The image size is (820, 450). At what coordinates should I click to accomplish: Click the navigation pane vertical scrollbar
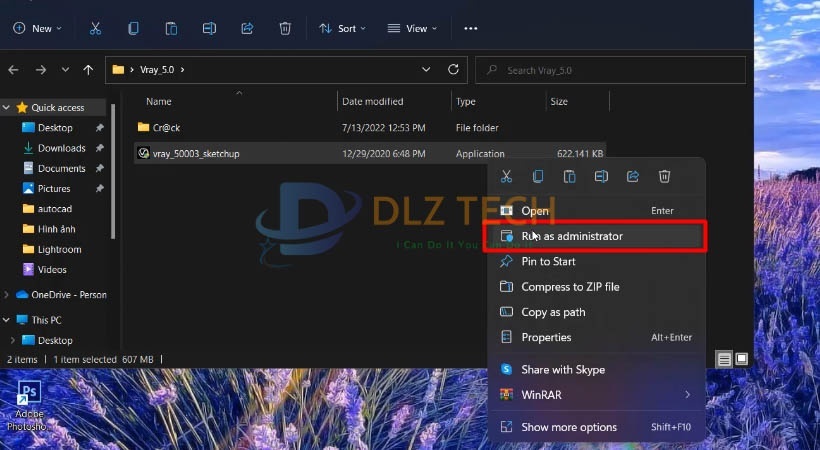(113, 170)
